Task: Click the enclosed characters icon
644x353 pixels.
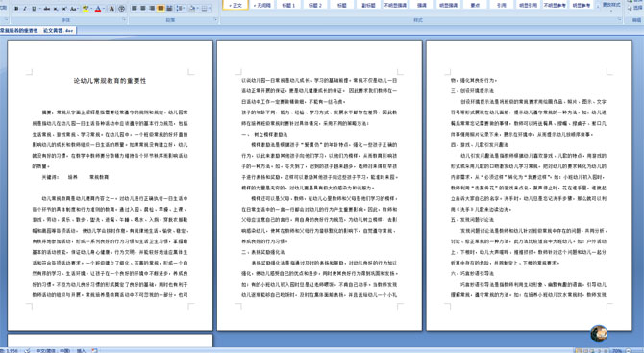Action: 121,9
